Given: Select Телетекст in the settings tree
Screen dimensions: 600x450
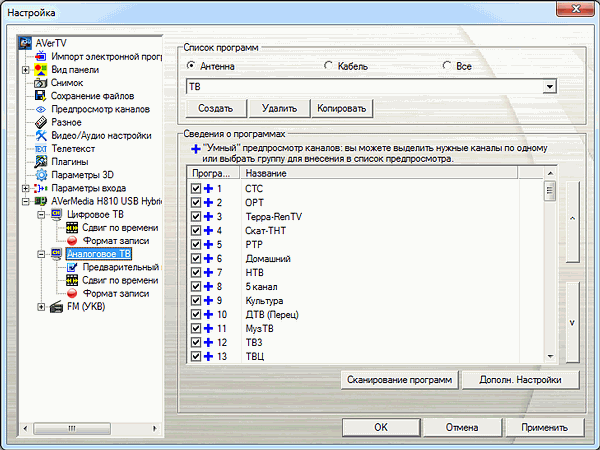Looking at the screenshot, I should click(73, 149).
